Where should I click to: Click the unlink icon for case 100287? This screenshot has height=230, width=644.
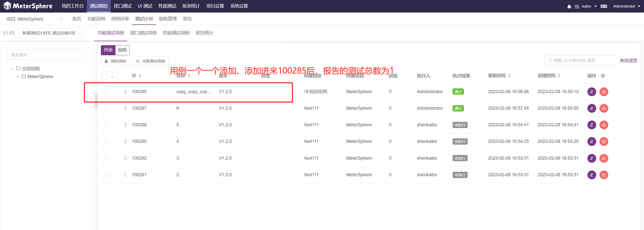coord(604,108)
